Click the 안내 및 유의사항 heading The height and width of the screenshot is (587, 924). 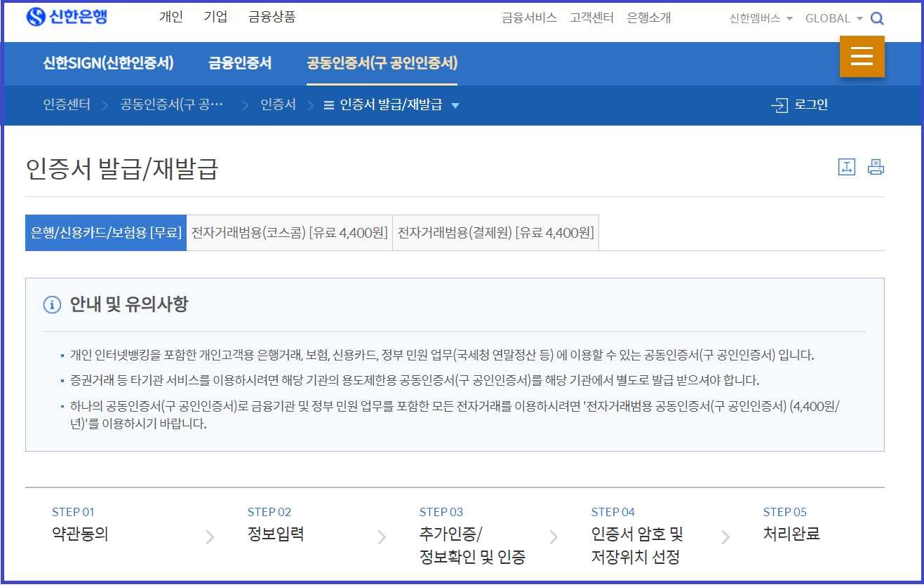(x=128, y=304)
